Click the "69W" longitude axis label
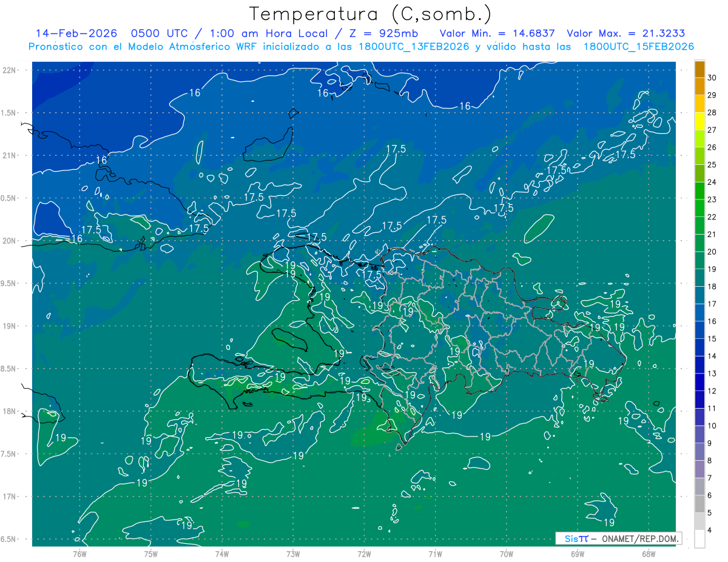 [x=577, y=554]
